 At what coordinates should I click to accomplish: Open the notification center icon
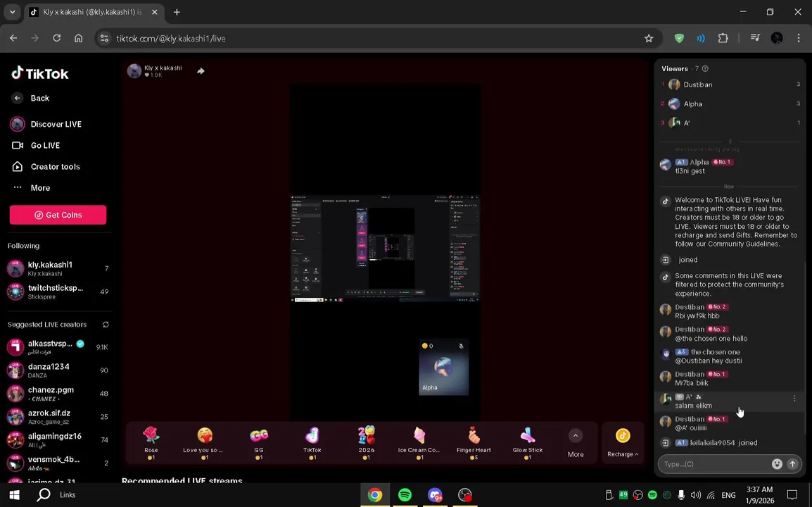pos(792,495)
